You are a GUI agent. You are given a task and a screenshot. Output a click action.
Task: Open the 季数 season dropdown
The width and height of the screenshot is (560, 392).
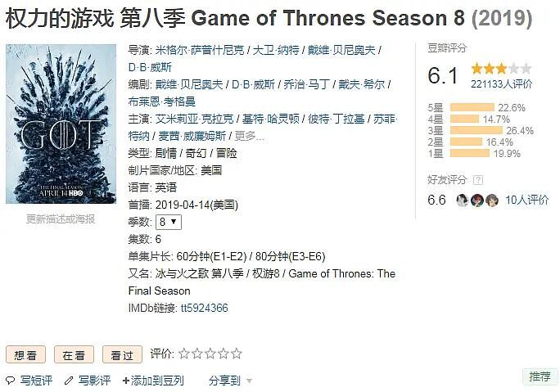tap(169, 222)
